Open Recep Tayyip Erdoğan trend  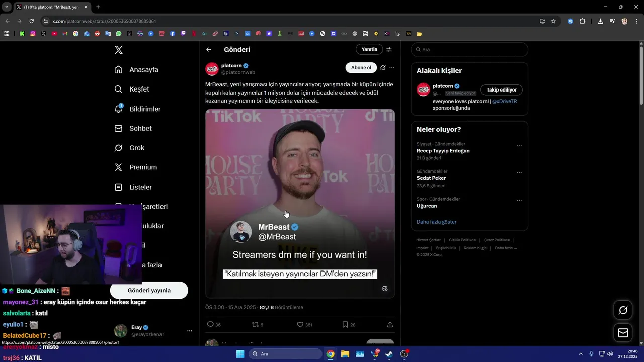point(443,151)
